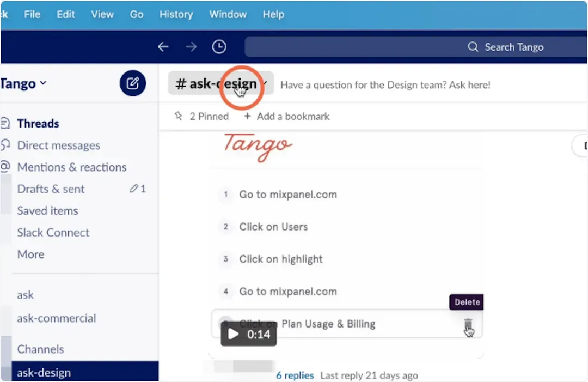
Task: Click the Direct messages sidebar icon
Action: pyautogui.click(x=5, y=145)
